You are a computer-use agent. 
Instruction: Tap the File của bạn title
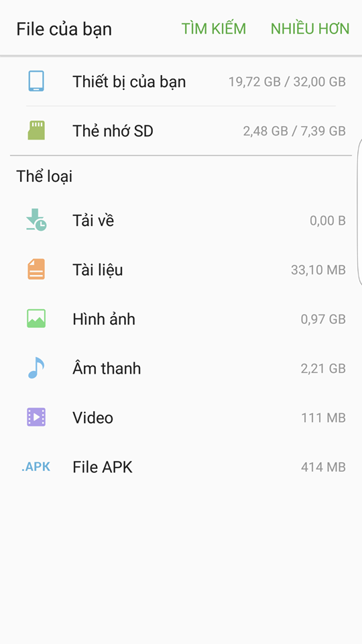tap(64, 30)
